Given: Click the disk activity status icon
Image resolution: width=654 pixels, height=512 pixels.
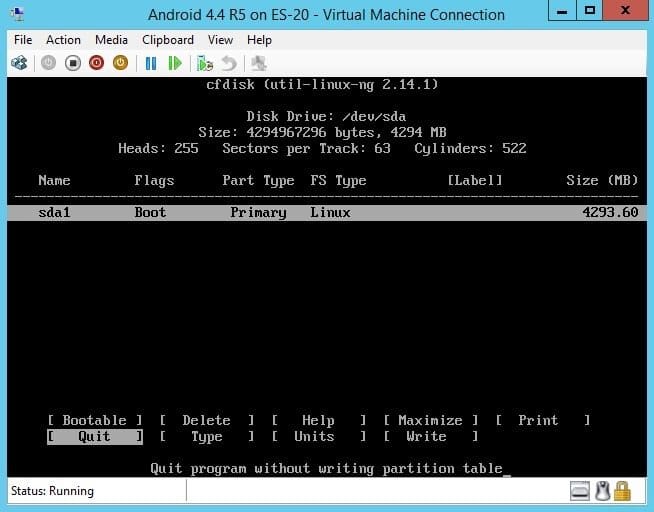Looking at the screenshot, I should (580, 491).
